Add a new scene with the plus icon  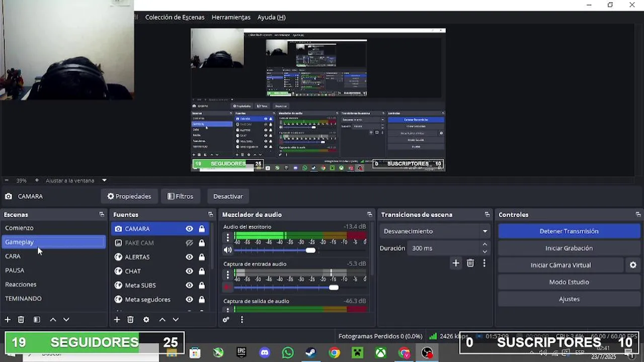[x=8, y=320]
